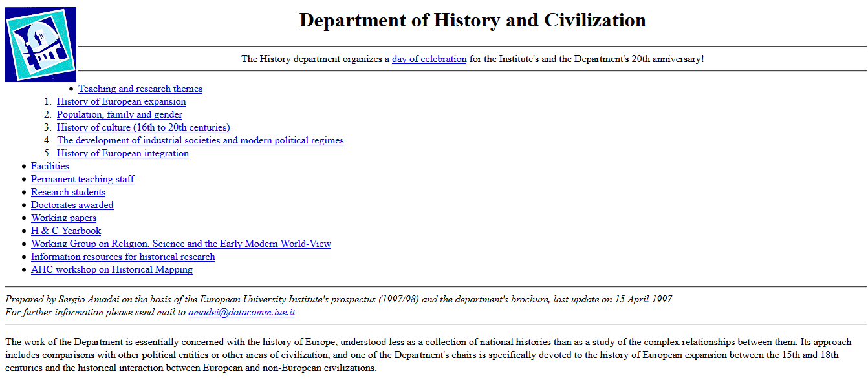
Task: Open the 'day of celebration' announcement link
Action: [x=429, y=59]
